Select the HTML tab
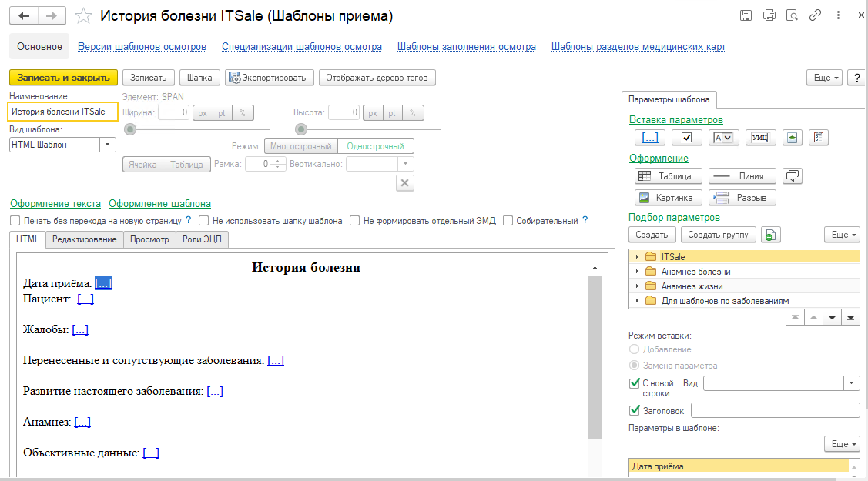This screenshot has height=481, width=868. point(28,239)
